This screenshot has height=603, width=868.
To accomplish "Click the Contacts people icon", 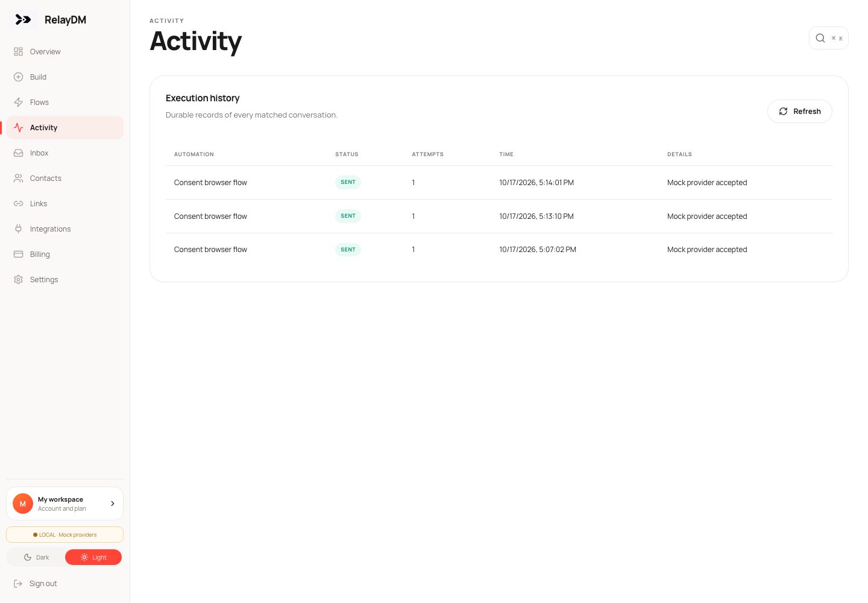I will coord(18,178).
